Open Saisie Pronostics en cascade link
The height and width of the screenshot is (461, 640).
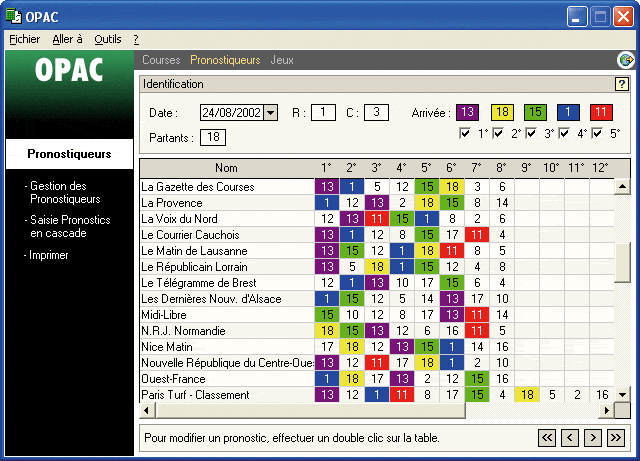(x=68, y=226)
